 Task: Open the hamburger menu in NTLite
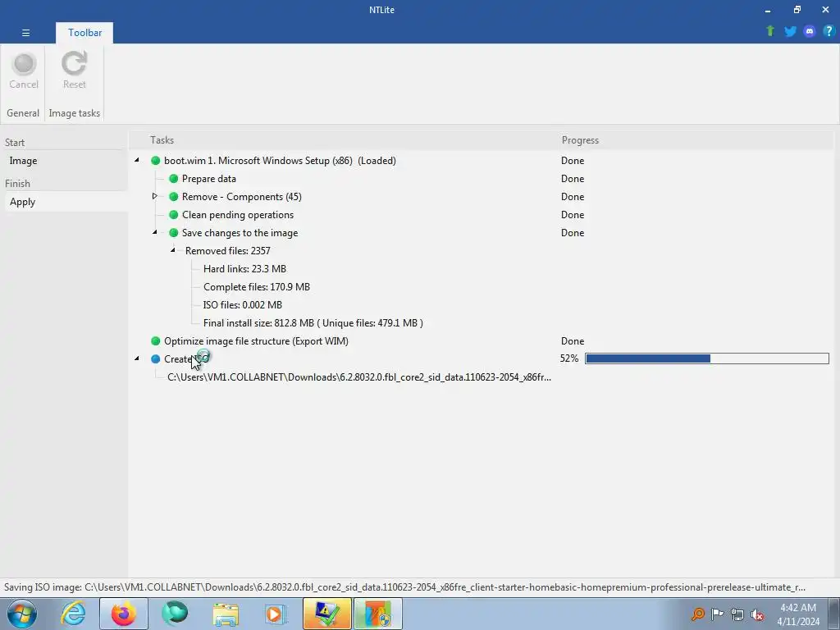(25, 33)
